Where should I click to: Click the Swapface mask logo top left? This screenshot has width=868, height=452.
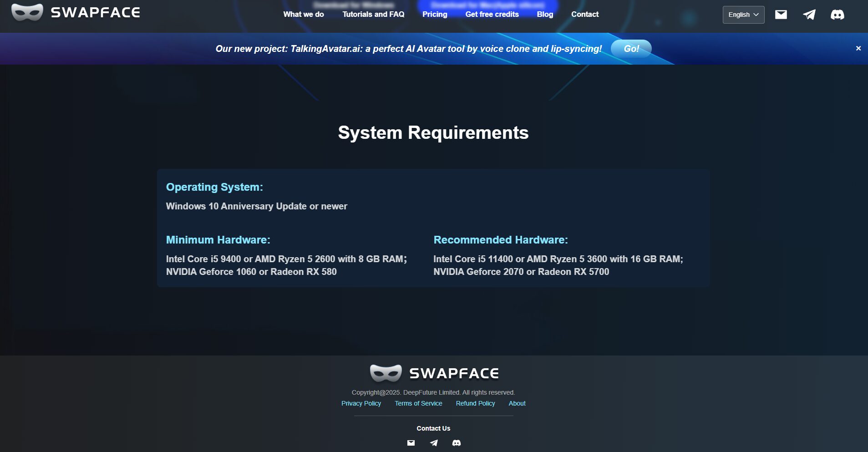click(x=28, y=12)
